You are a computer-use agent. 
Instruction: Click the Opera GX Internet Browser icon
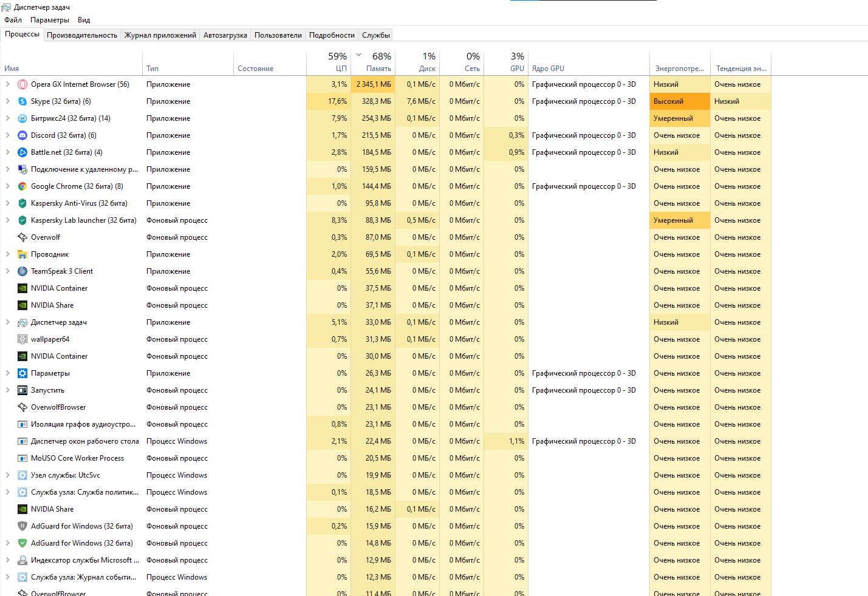tap(22, 84)
